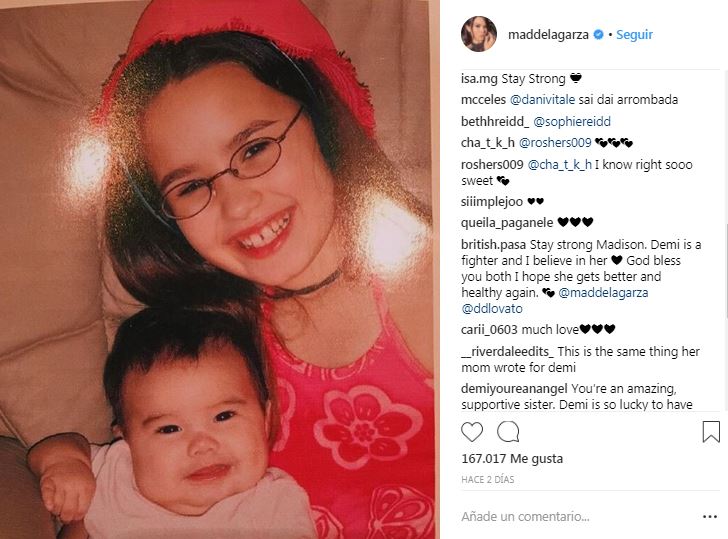Viewport: 728px width, 539px height.
Task: Open the childhood photo of two kids
Action: (217, 269)
